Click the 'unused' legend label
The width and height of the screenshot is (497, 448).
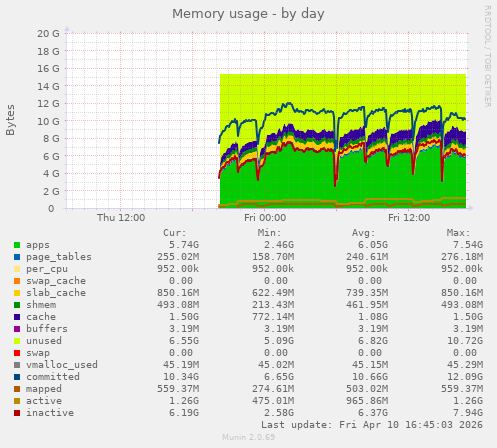[44, 341]
